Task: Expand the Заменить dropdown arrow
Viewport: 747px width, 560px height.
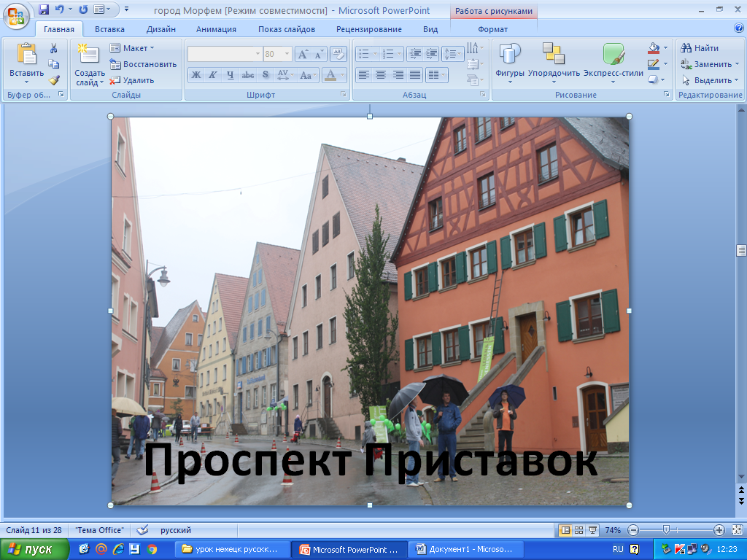Action: click(x=737, y=64)
